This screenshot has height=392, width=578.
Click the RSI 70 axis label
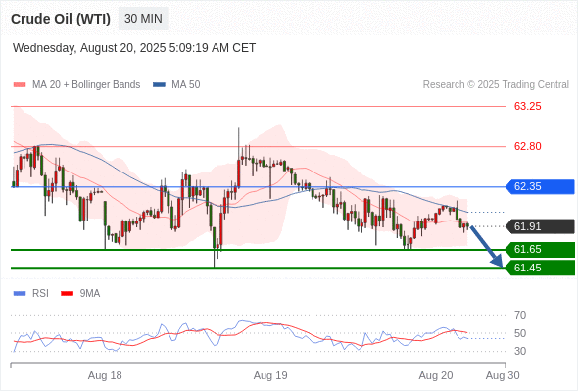click(x=520, y=315)
